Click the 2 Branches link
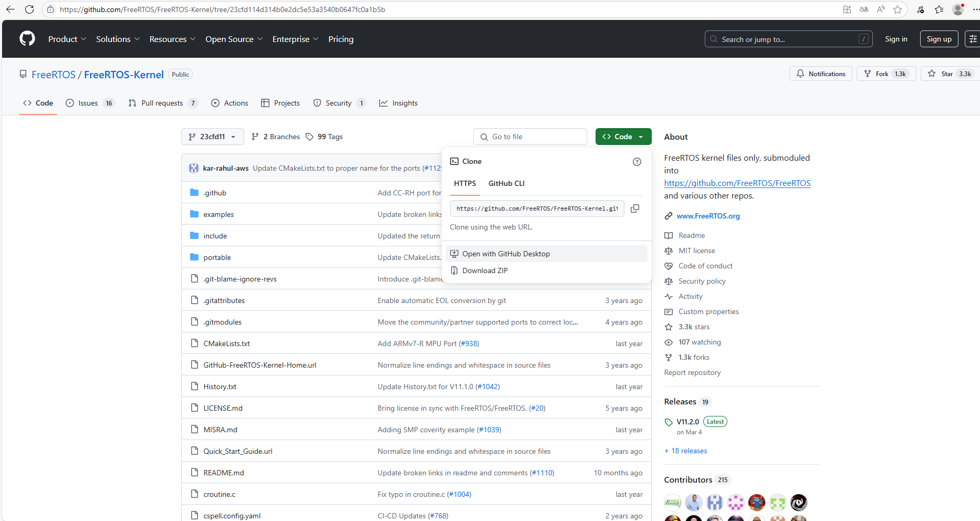Viewport: 980px width, 521px height. click(x=276, y=137)
